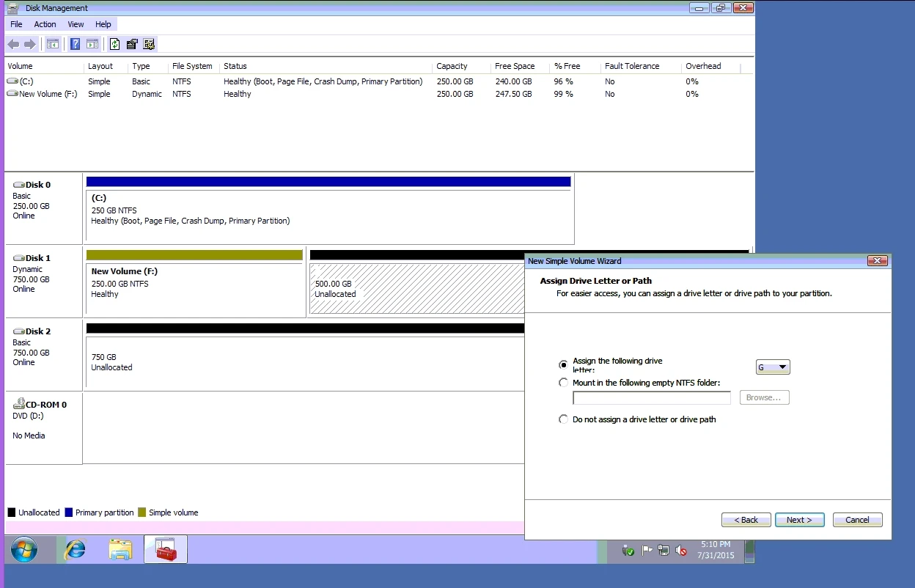Open the drive letter G dropdown

coord(782,367)
